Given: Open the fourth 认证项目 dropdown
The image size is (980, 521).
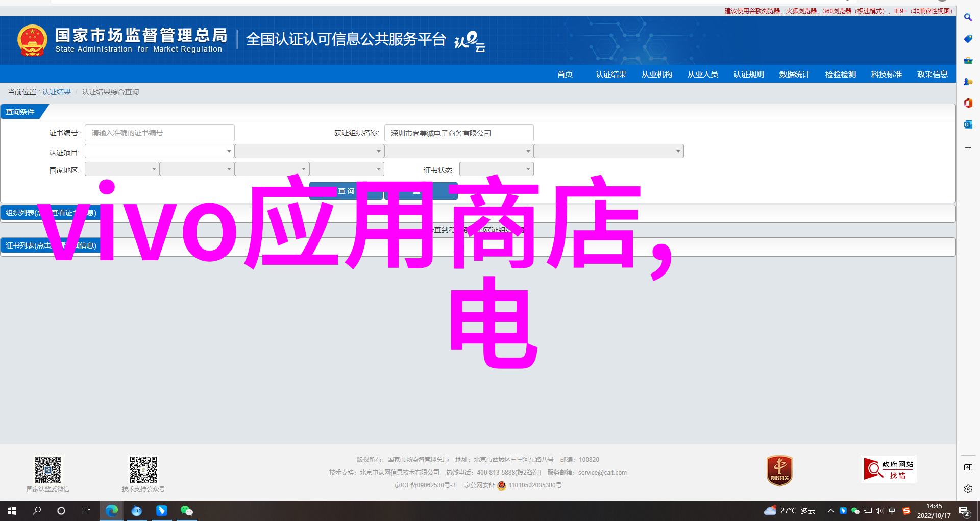Looking at the screenshot, I should 608,151.
